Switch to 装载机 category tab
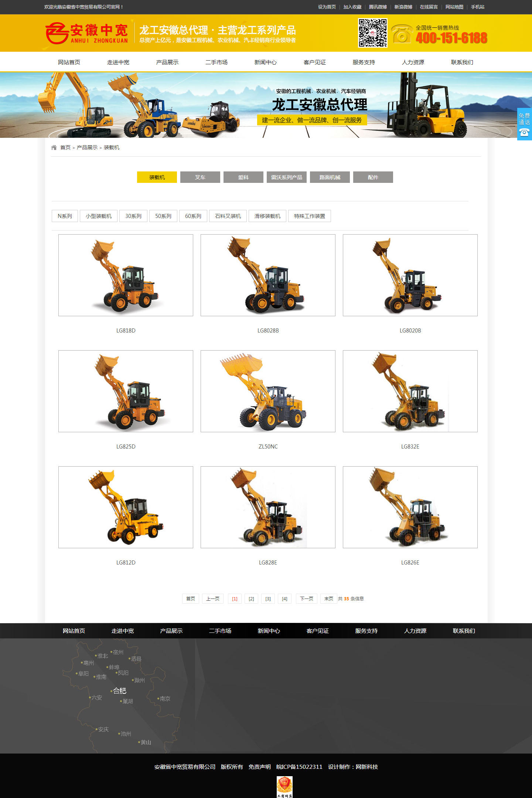The image size is (532, 798). 157,177
